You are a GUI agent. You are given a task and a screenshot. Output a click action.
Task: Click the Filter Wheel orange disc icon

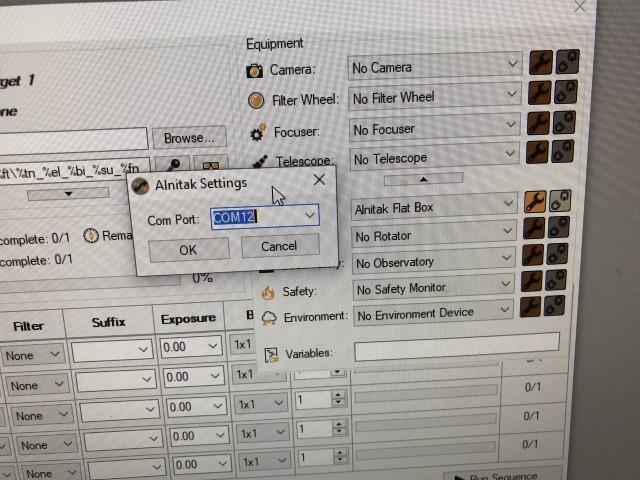(256, 100)
